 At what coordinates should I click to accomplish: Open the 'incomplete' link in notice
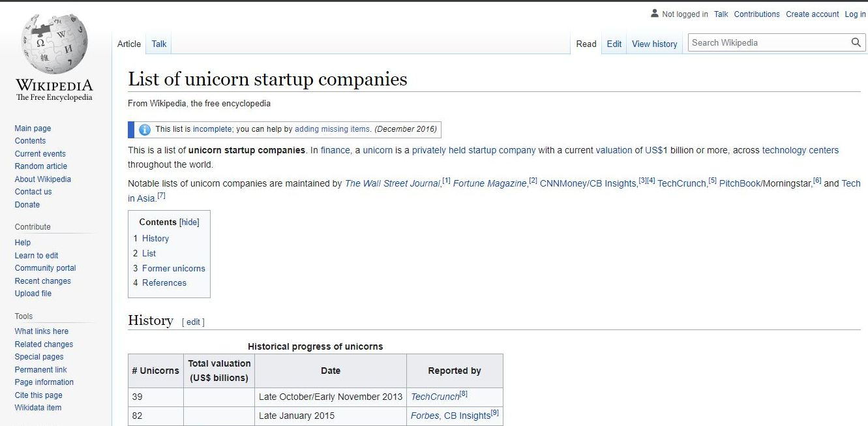coord(212,129)
